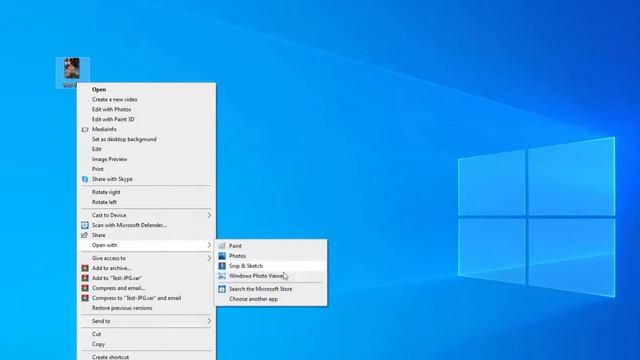640x360 pixels.
Task: Choose the plain Edit menu entry
Action: pos(146,149)
